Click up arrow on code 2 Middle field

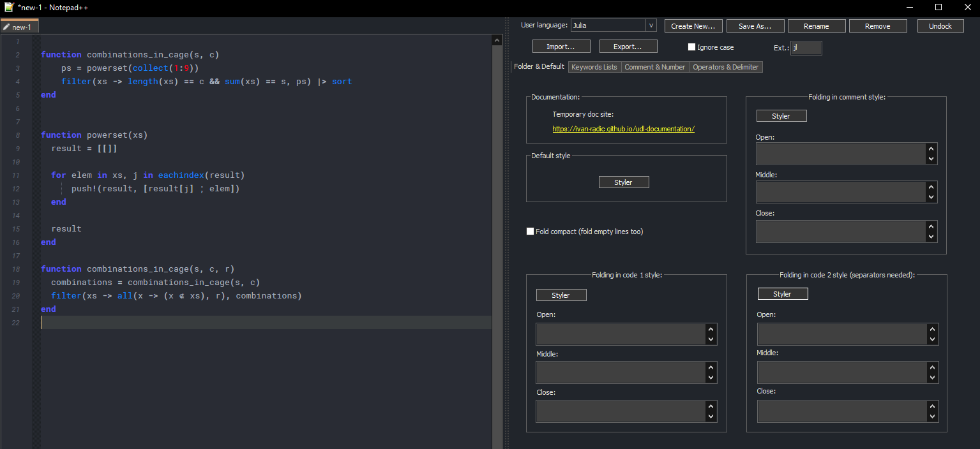click(933, 367)
